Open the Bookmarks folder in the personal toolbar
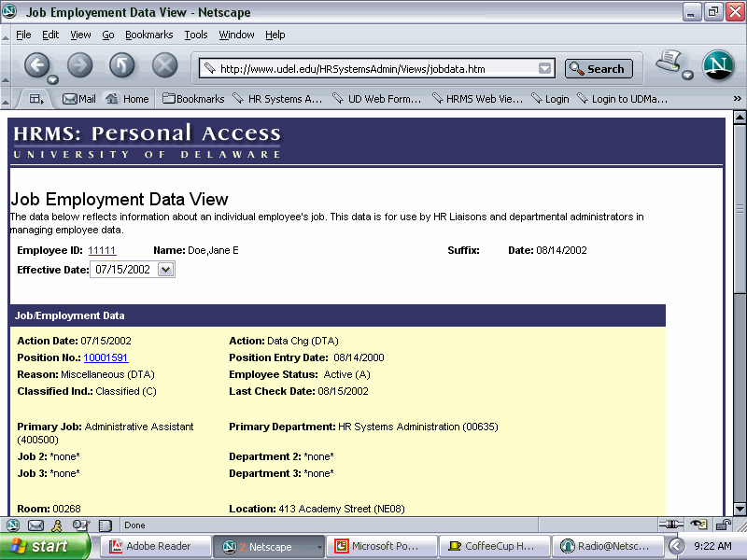 (x=193, y=99)
